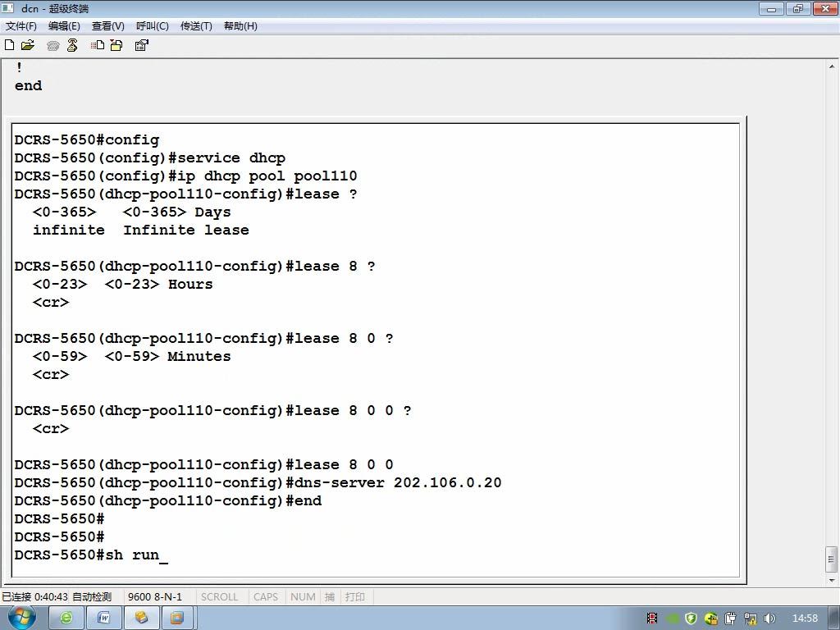Open the 传送(T) menu
Screen dimensions: 840x630
tap(196, 25)
